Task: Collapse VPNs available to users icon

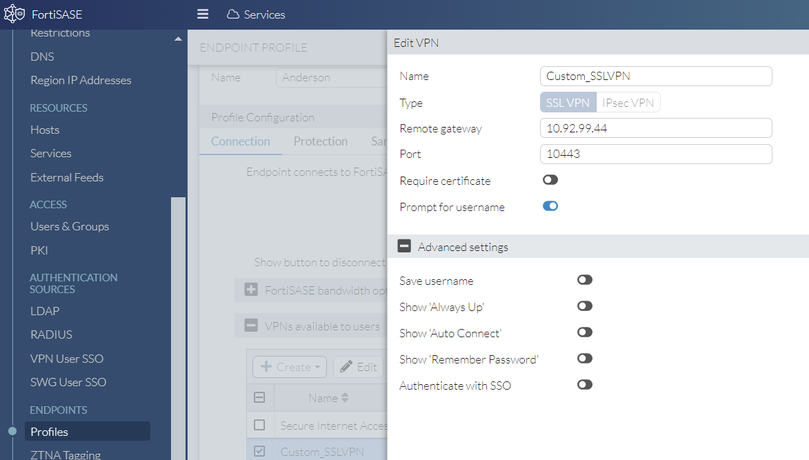Action: (x=250, y=325)
